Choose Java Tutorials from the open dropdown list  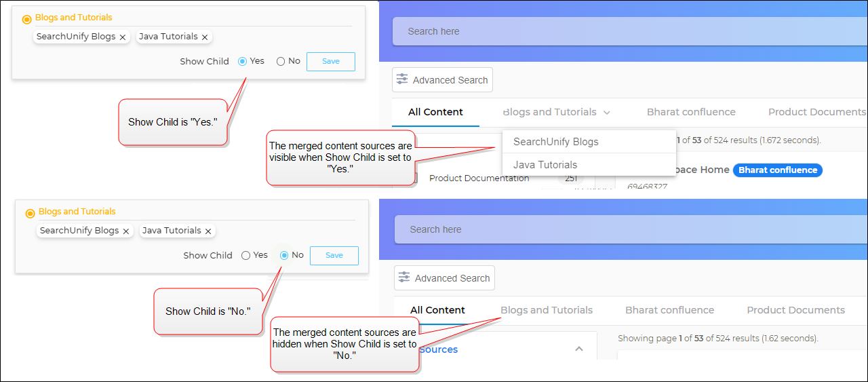click(545, 165)
